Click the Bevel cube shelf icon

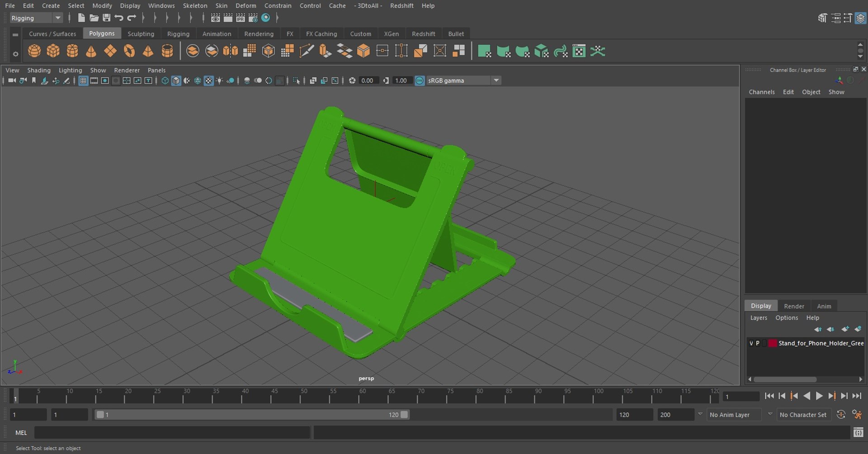(x=363, y=51)
